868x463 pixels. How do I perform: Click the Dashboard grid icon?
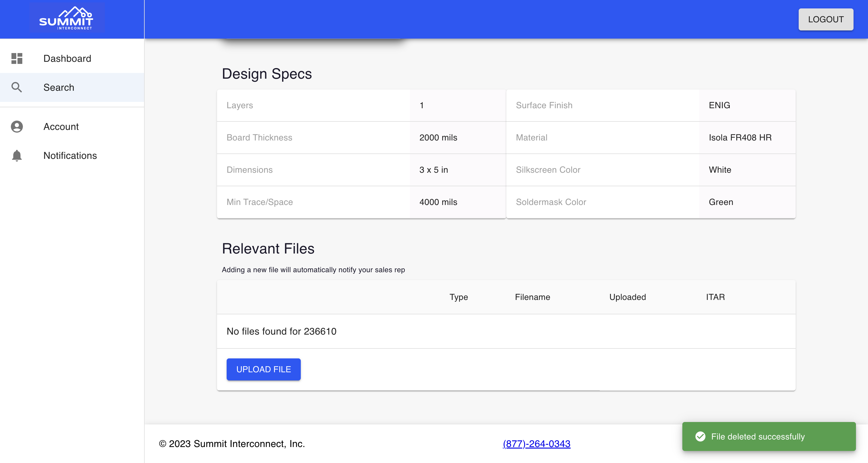[17, 58]
